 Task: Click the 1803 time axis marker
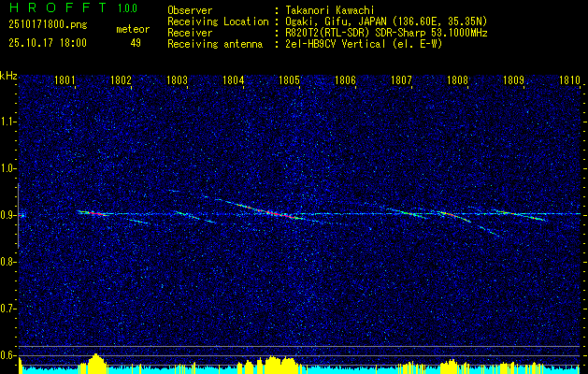click(x=177, y=80)
